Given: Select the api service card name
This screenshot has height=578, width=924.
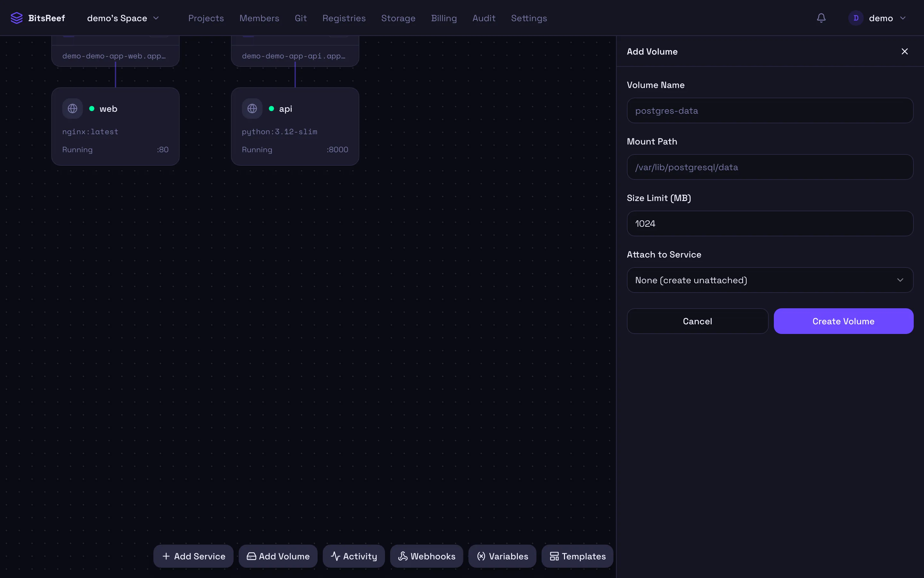Looking at the screenshot, I should tap(286, 109).
